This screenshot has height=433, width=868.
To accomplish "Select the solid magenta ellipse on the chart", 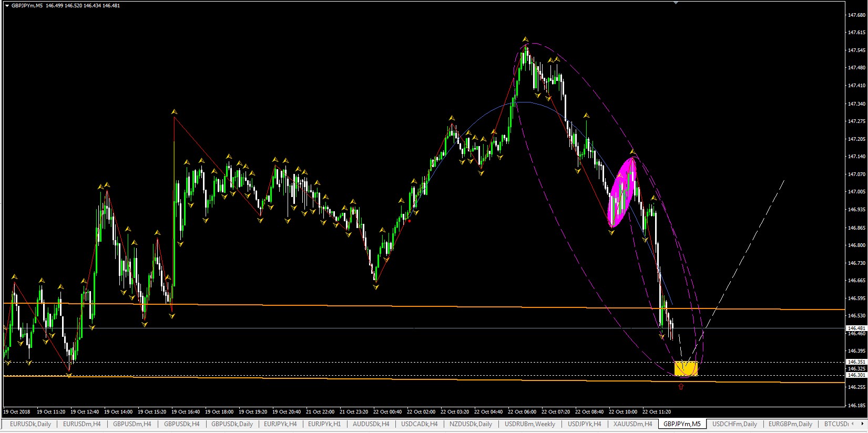I will pyautogui.click(x=622, y=192).
